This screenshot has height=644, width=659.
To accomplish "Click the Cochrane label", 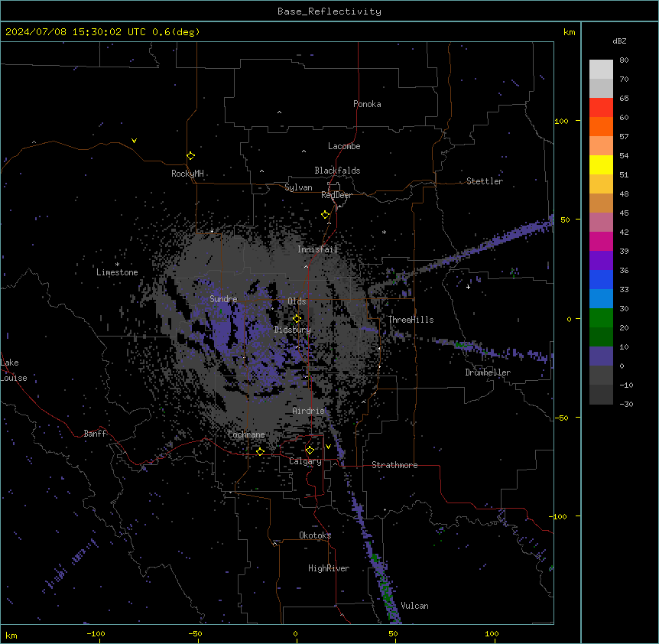I will coord(246,434).
